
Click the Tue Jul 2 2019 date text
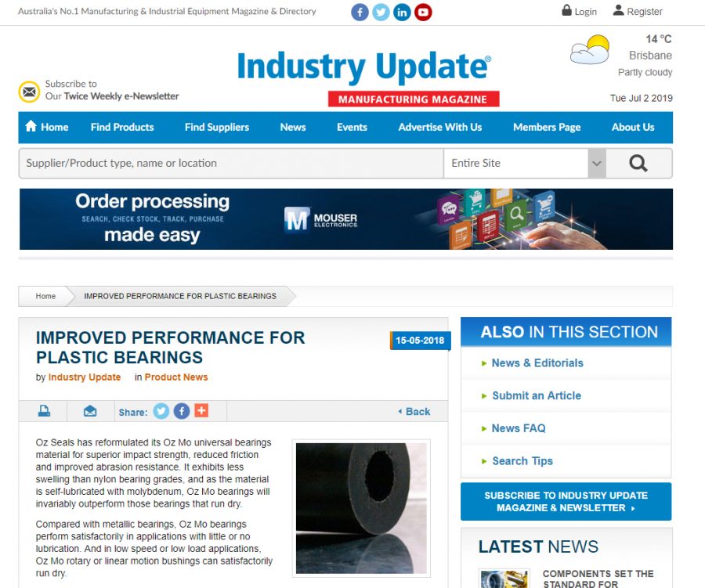[x=641, y=98]
